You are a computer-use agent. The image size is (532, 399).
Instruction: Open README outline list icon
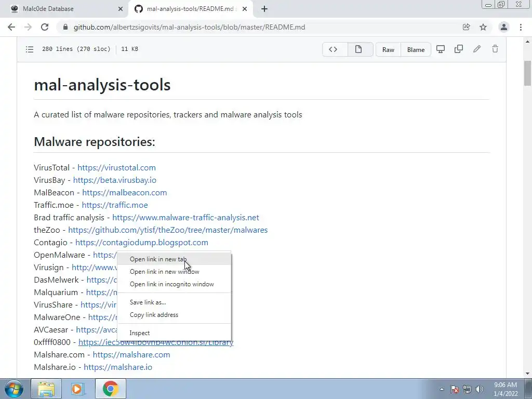(x=30, y=49)
